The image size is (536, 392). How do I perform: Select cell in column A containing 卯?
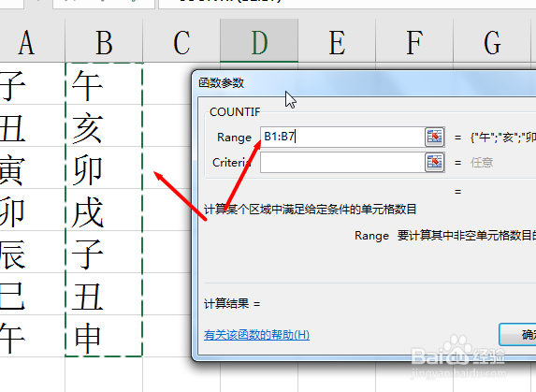pos(32,210)
